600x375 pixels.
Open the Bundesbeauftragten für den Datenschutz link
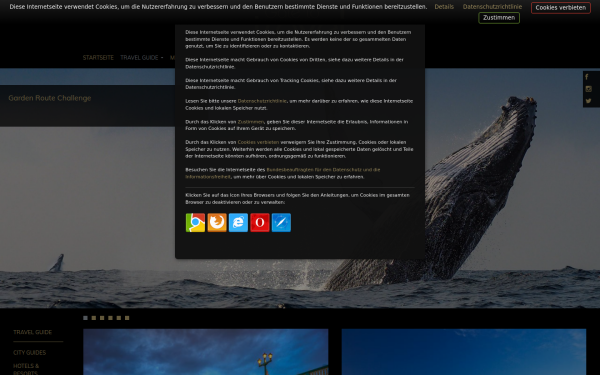click(283, 173)
